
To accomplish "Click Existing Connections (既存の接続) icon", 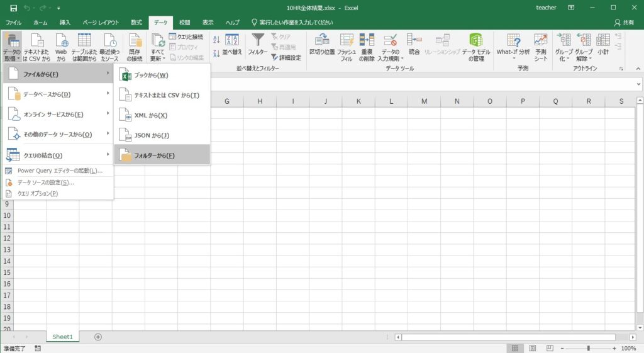I will click(135, 48).
